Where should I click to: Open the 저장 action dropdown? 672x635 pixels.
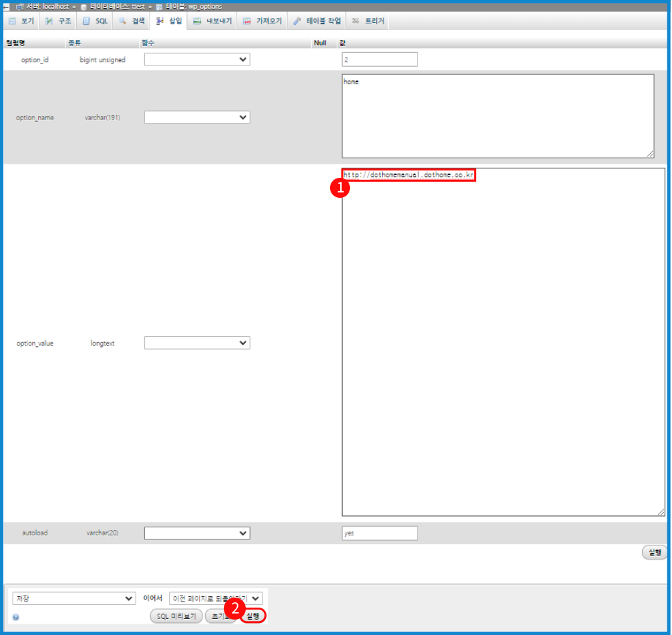click(73, 598)
